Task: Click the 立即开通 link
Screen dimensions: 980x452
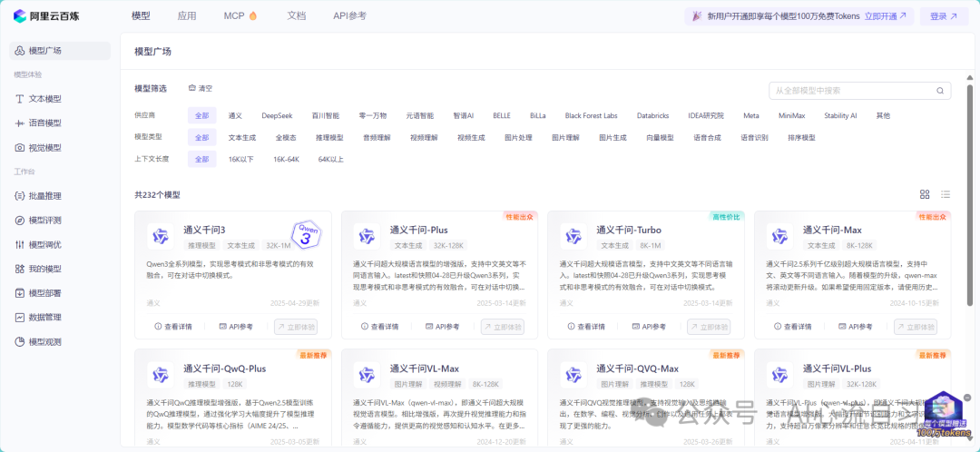Action: (885, 16)
